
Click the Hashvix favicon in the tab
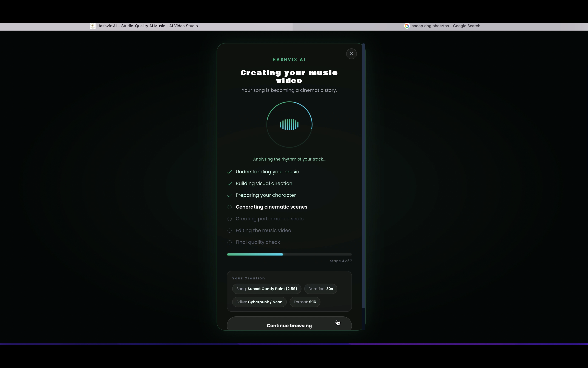click(93, 26)
